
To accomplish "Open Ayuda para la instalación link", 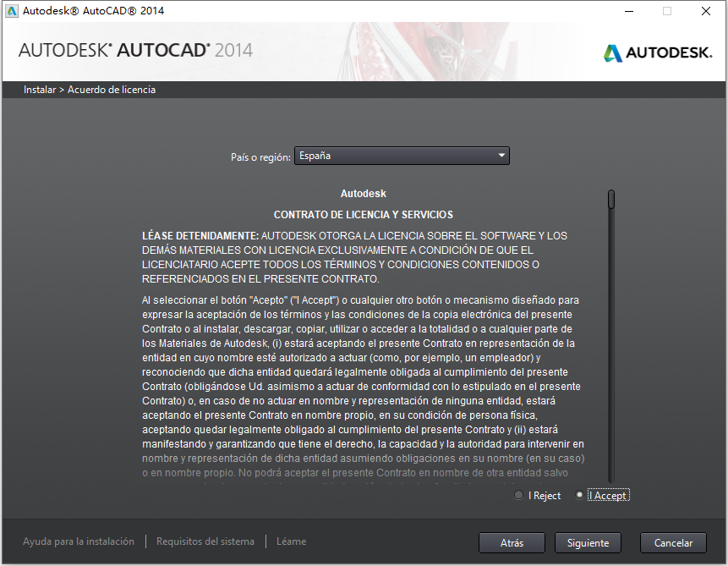I will coord(79,541).
